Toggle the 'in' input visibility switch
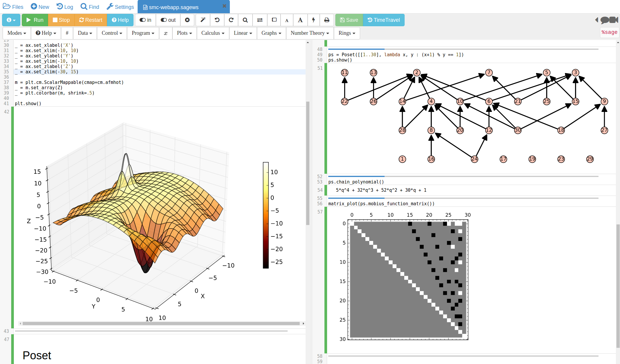Image resolution: width=620 pixels, height=364 pixels. pos(145,20)
